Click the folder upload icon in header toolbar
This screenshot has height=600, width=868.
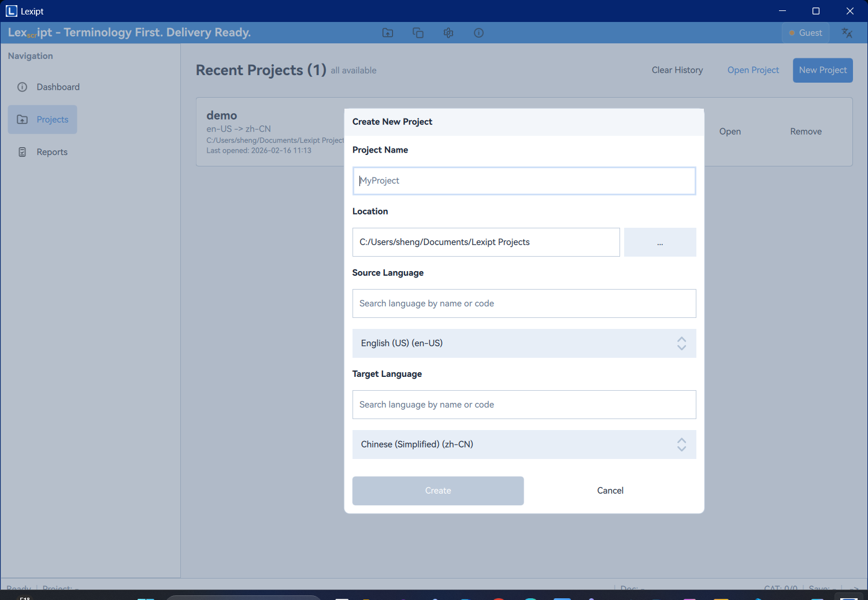(x=388, y=33)
